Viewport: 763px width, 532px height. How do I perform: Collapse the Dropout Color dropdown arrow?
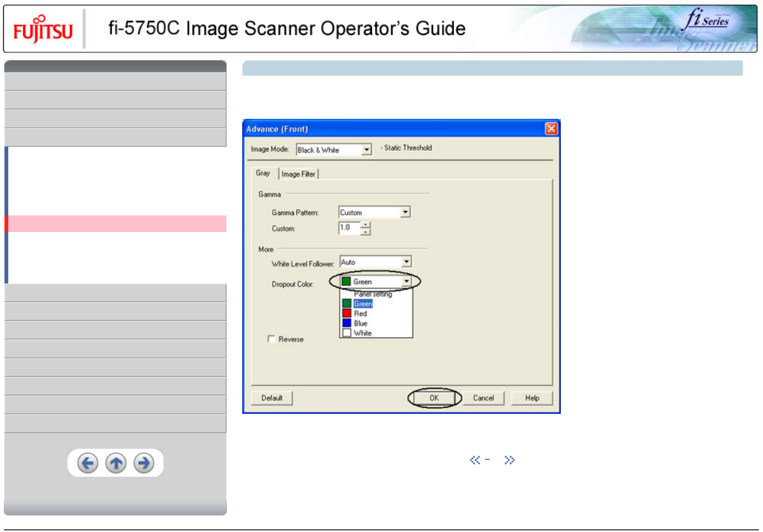click(x=406, y=282)
